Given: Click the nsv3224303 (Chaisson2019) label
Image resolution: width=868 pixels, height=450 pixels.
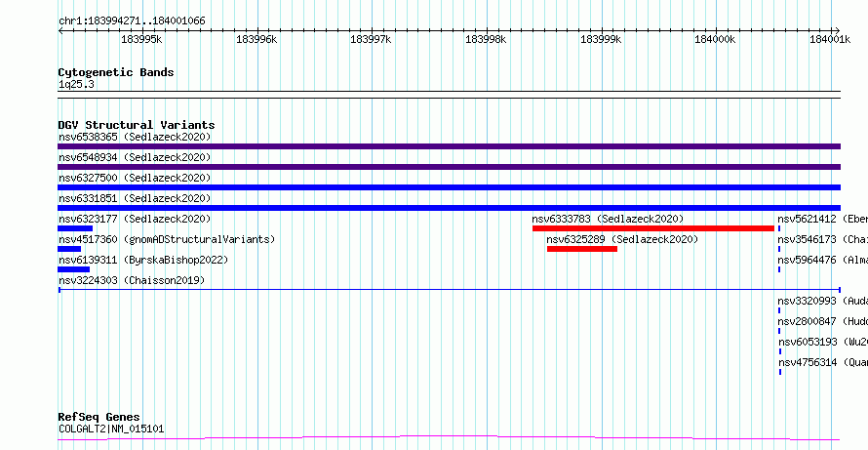Looking at the screenshot, I should pyautogui.click(x=132, y=280).
